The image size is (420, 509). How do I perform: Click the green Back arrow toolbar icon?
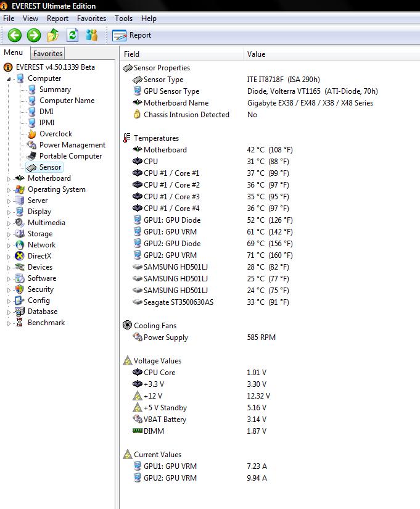[15, 35]
